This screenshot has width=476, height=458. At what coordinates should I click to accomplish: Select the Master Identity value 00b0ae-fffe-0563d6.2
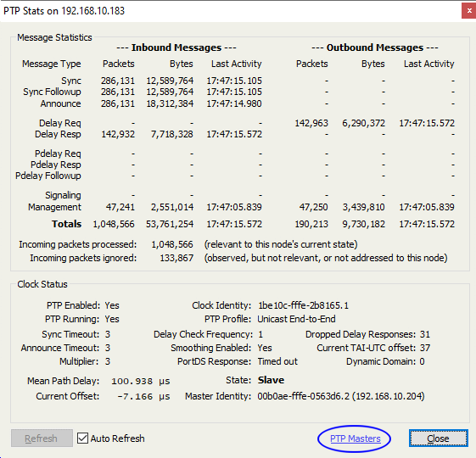coord(303,396)
